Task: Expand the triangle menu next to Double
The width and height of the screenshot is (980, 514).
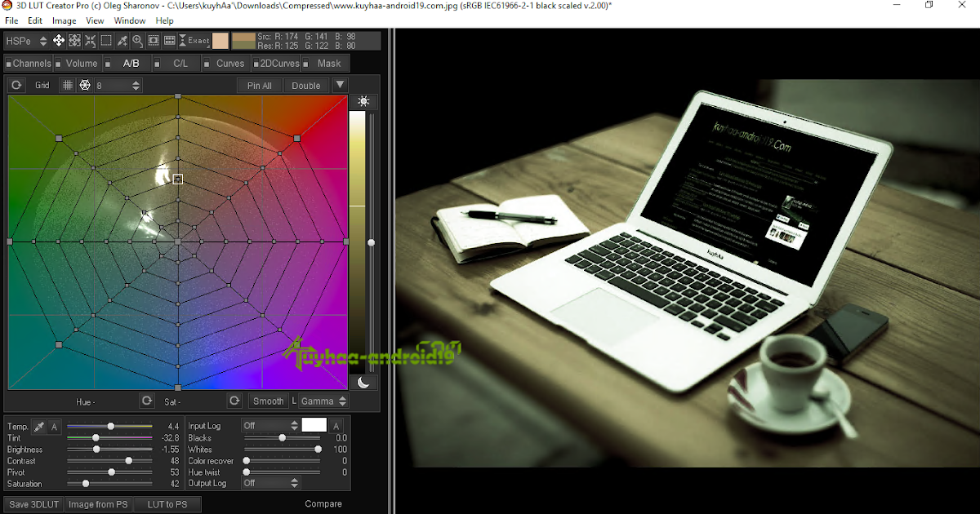Action: pos(341,85)
